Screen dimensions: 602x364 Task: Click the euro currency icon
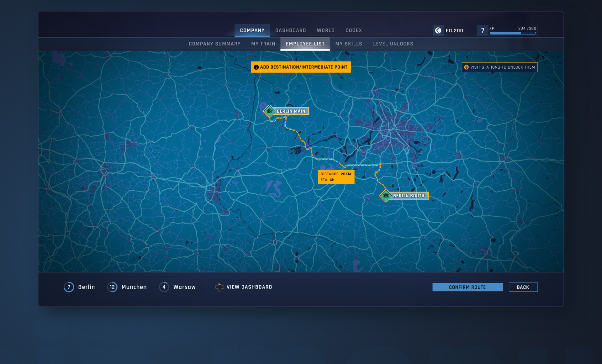pyautogui.click(x=438, y=30)
